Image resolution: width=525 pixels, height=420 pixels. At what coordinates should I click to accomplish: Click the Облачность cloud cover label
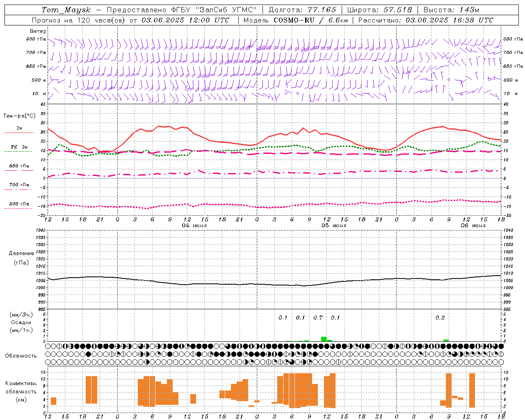pos(21,356)
